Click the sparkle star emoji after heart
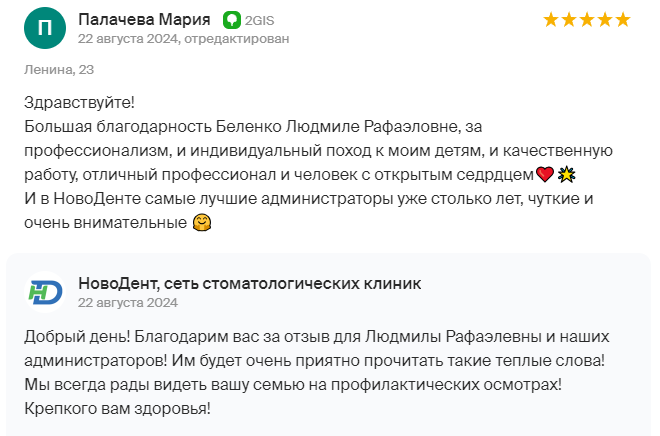This screenshot has width=660, height=436. (567, 174)
